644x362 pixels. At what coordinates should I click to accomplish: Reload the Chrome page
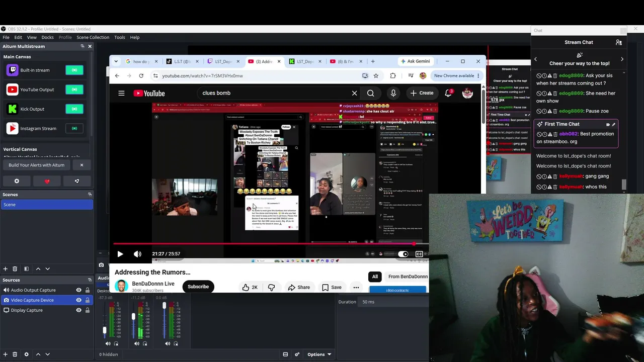point(141,76)
